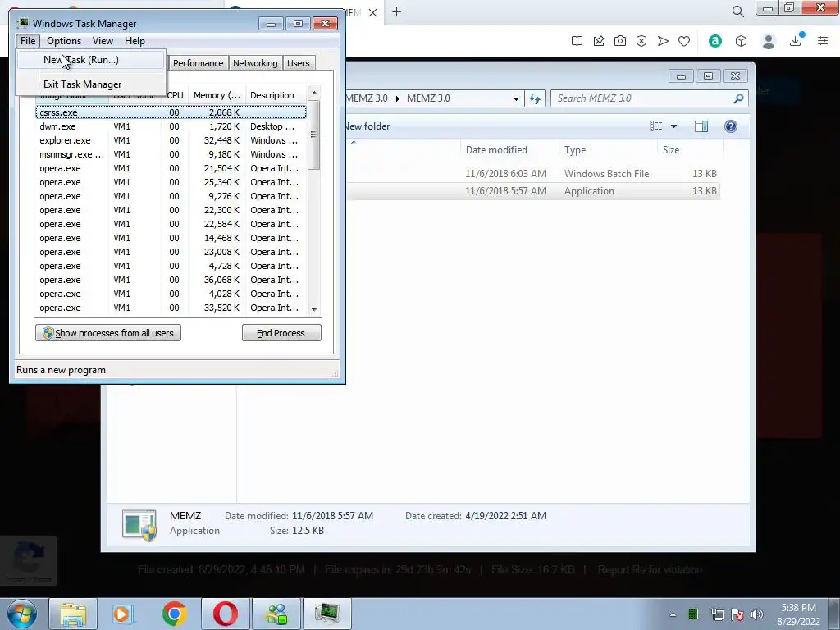Viewport: 840px width, 630px height.
Task: Select the dwm.exe process row
Action: pos(171,126)
